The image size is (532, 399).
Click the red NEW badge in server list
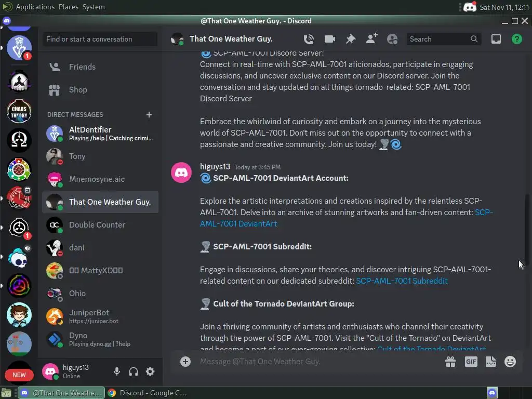19,375
